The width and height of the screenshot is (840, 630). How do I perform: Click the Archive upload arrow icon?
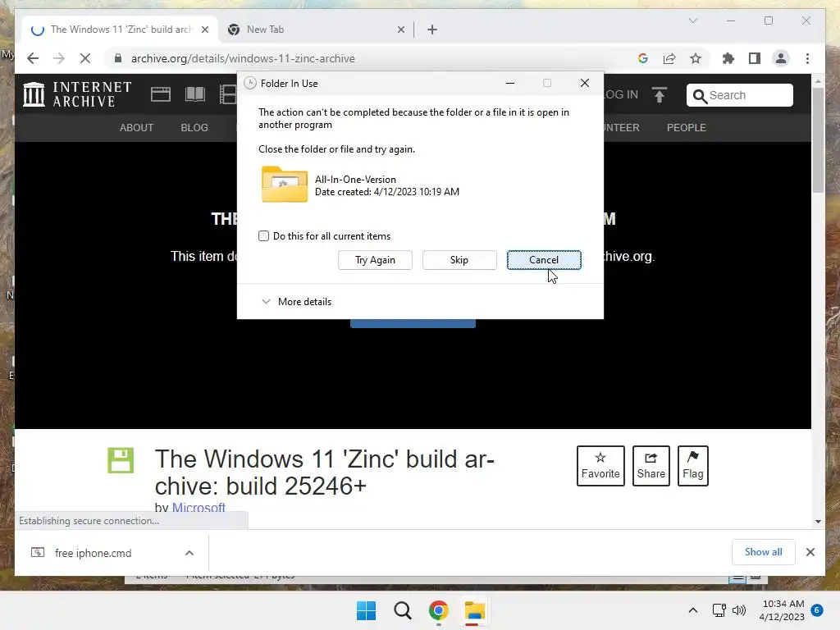point(660,95)
